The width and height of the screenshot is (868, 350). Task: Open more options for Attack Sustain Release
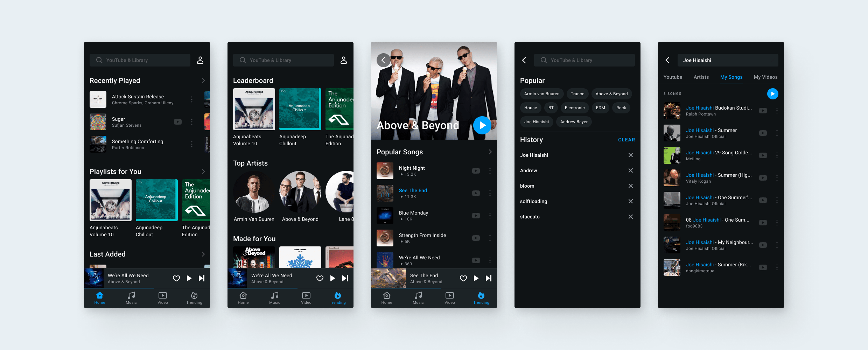point(192,99)
